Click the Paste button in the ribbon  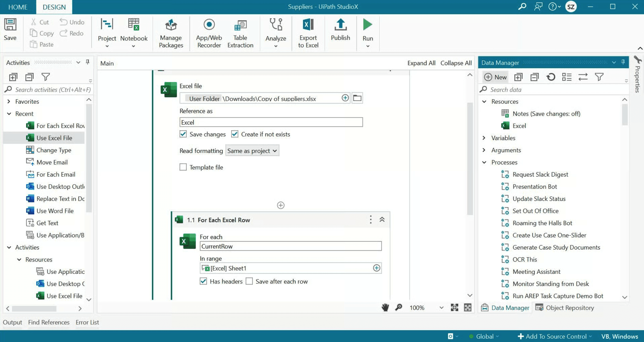click(41, 44)
